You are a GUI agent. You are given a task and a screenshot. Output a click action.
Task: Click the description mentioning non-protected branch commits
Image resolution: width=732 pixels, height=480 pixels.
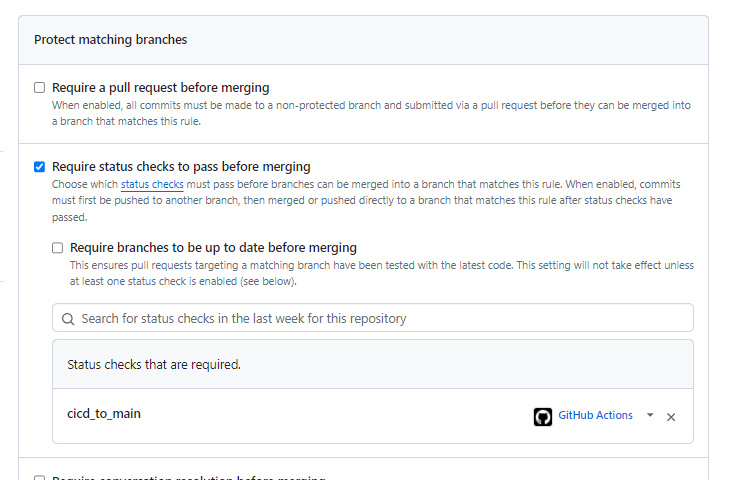(371, 113)
